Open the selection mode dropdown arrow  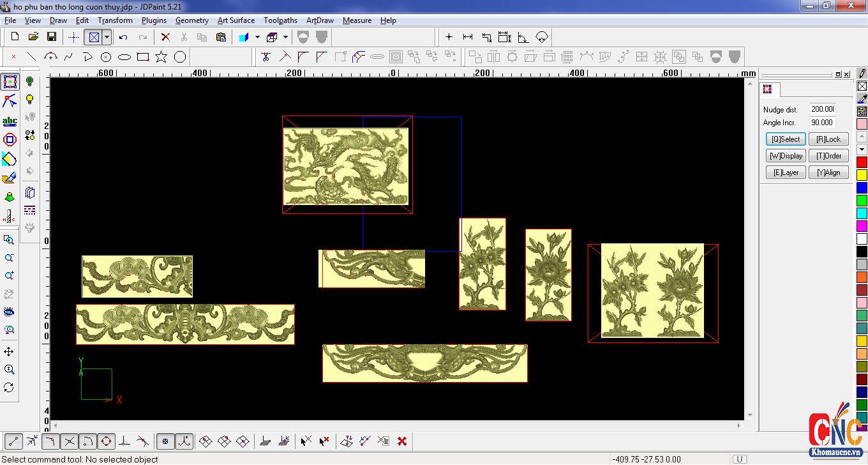point(107,37)
